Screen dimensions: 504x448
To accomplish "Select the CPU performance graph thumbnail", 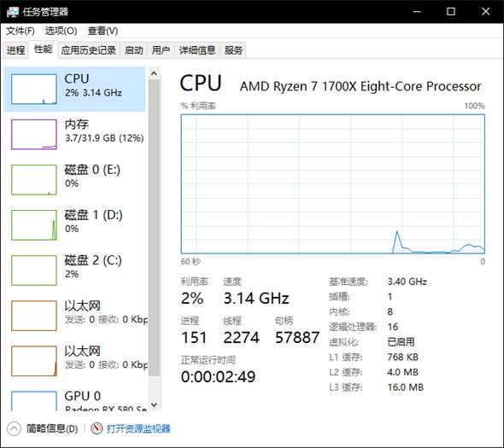I will (x=34, y=89).
